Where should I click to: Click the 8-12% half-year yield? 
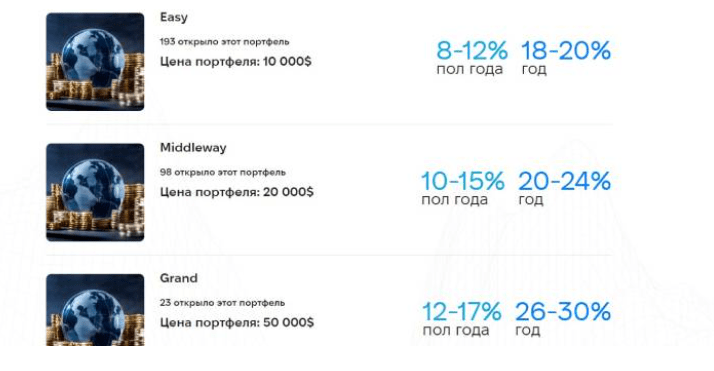click(472, 51)
